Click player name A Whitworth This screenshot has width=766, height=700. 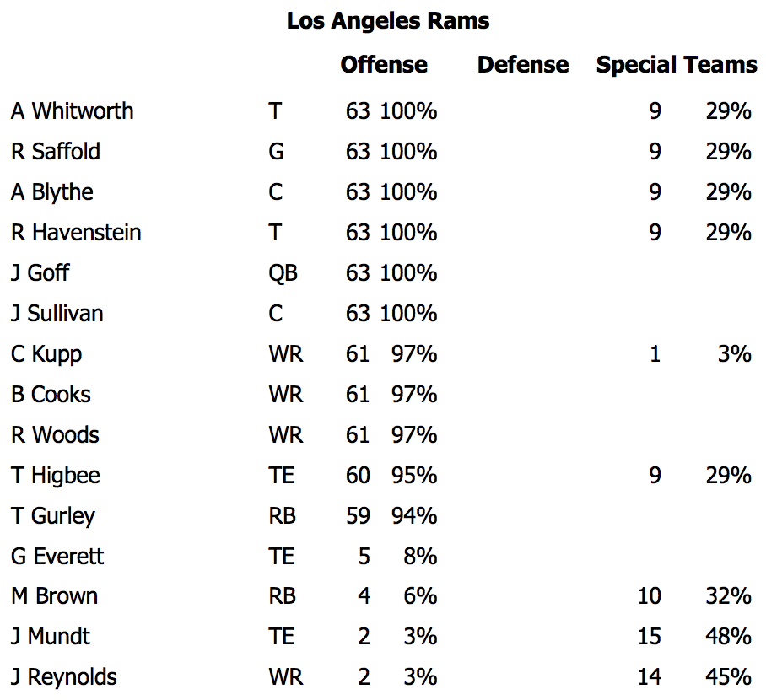[x=73, y=110]
